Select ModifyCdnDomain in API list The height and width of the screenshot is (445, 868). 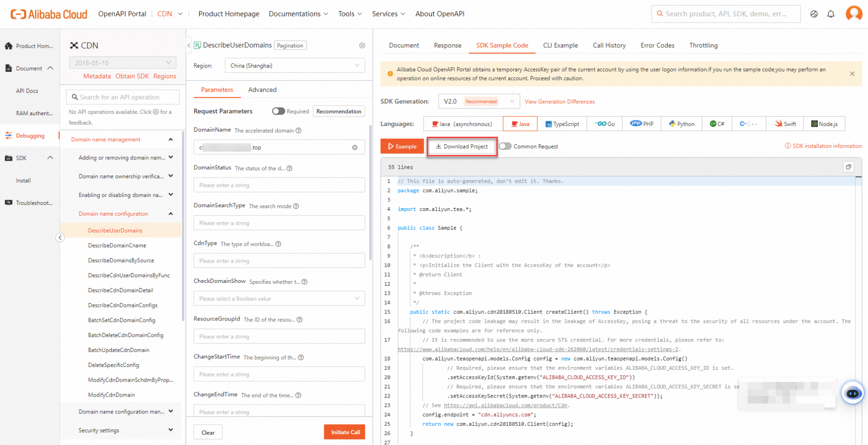[111, 395]
